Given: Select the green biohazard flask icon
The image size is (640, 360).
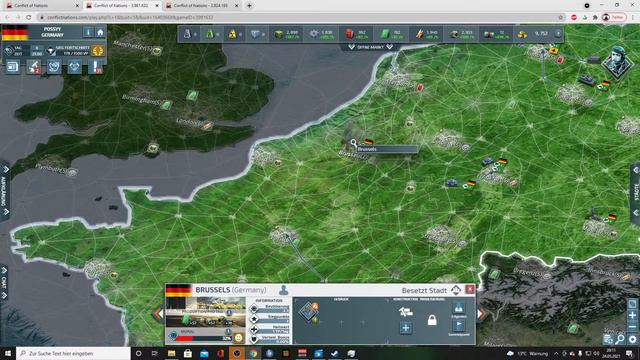Looking at the screenshot, I should click(210, 34).
